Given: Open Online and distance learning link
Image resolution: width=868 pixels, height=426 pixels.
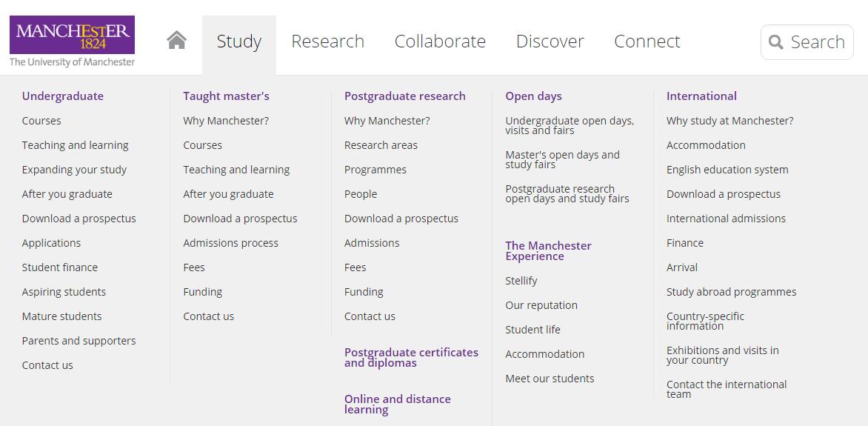Looking at the screenshot, I should click(x=398, y=405).
